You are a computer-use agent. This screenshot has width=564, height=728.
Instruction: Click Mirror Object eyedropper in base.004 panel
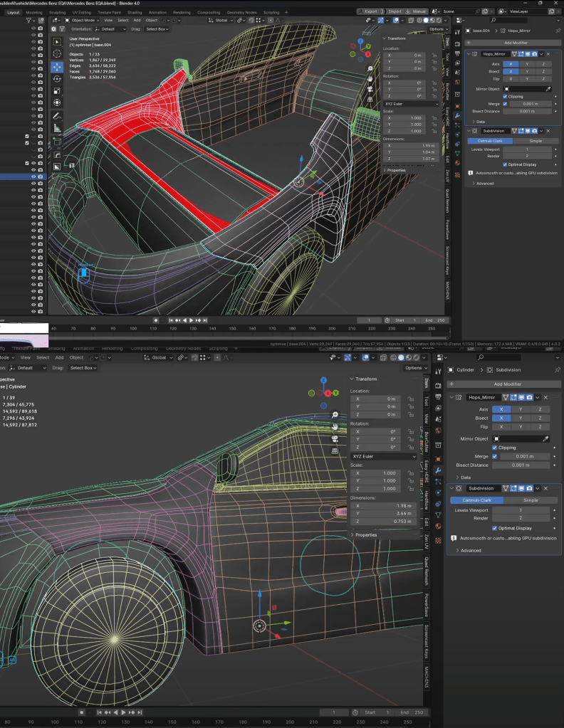548,89
